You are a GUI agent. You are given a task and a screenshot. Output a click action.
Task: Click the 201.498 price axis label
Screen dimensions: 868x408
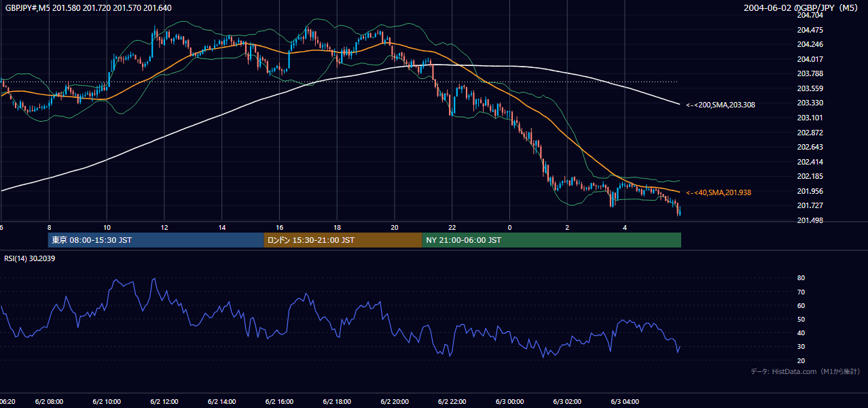click(x=810, y=221)
